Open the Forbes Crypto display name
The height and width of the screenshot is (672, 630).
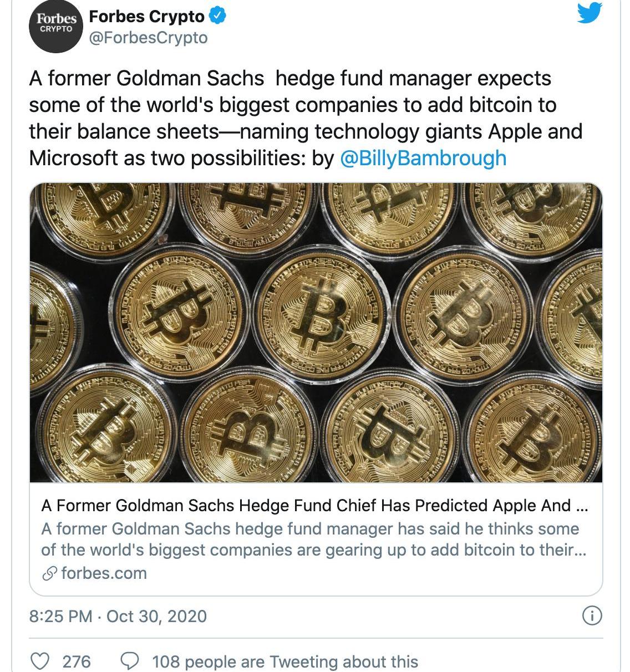coord(146,17)
